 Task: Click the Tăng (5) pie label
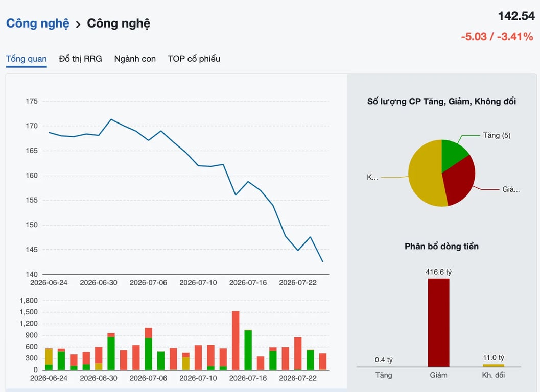(497, 135)
